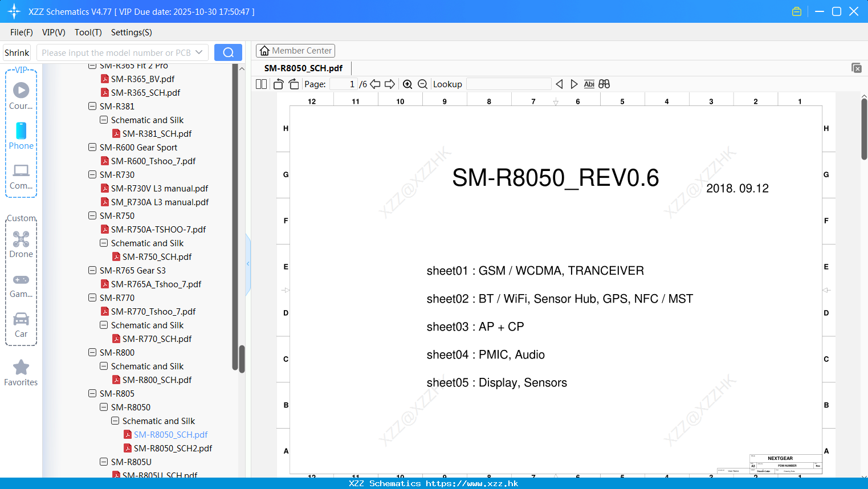Screen dimensions: 868x489
Task: Open the Member Center
Action: coord(295,51)
